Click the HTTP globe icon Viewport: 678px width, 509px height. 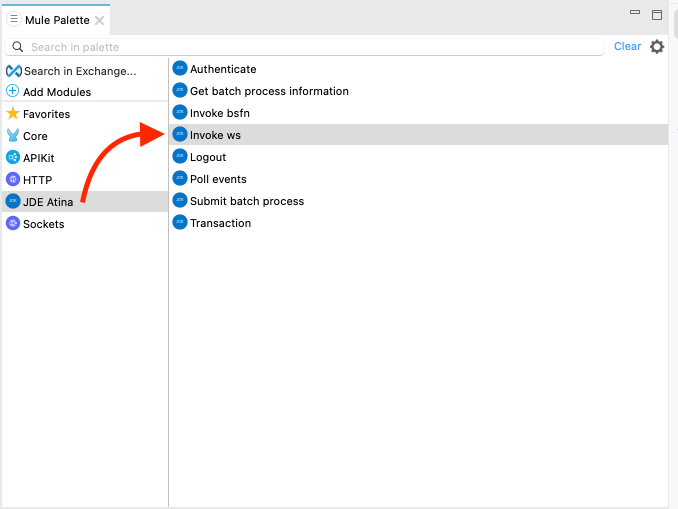(x=13, y=180)
